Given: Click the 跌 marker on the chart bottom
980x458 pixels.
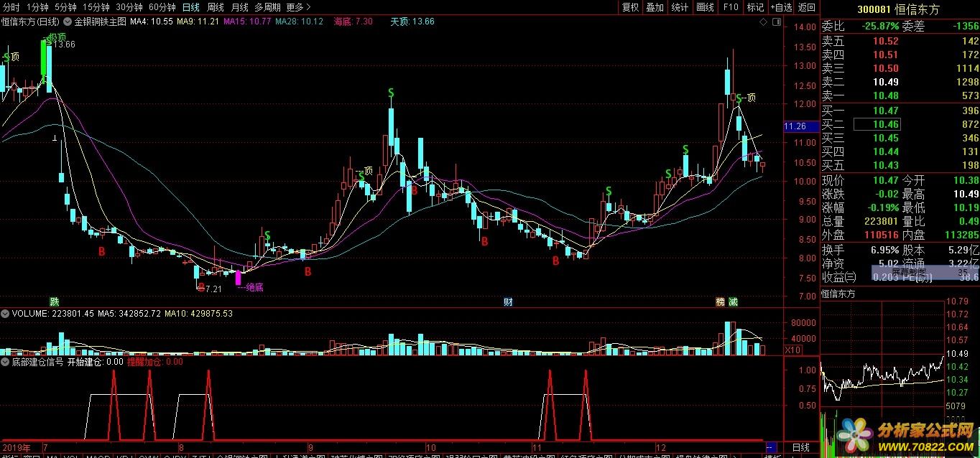Looking at the screenshot, I should coord(55,302).
